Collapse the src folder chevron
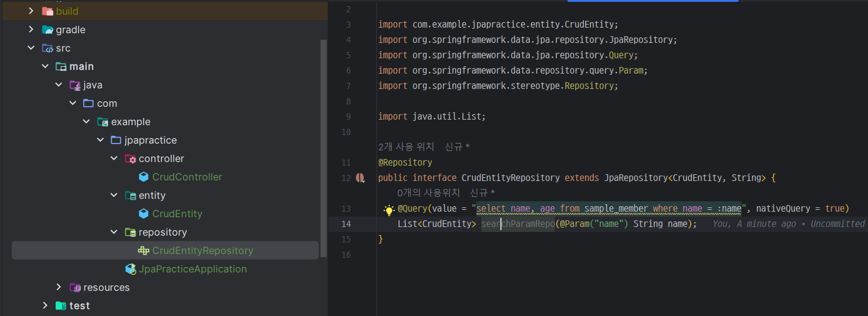 [31, 48]
